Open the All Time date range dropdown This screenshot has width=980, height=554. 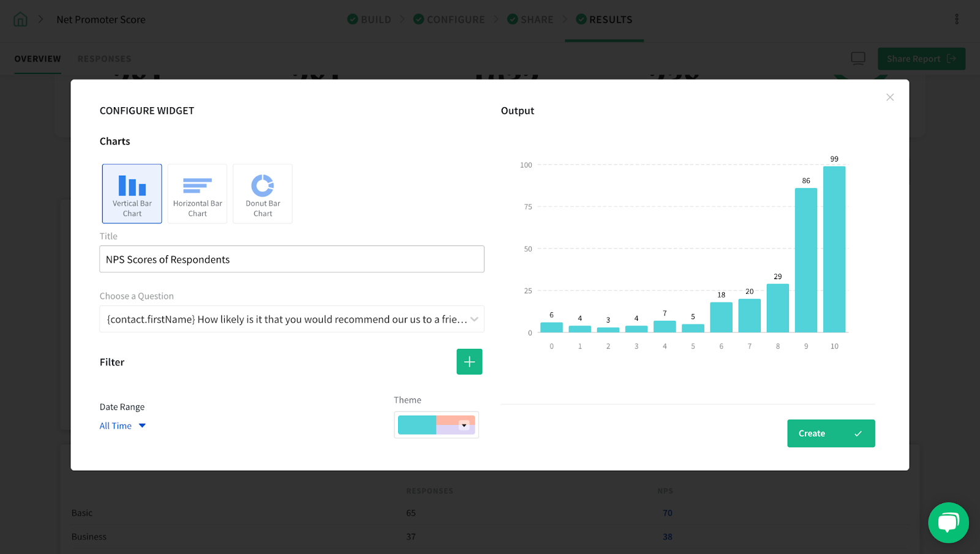[x=123, y=425]
